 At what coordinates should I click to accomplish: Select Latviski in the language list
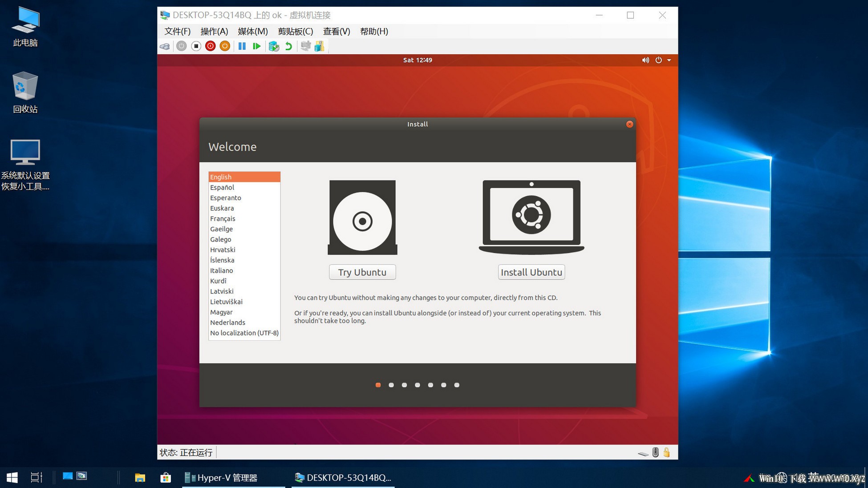[244, 291]
